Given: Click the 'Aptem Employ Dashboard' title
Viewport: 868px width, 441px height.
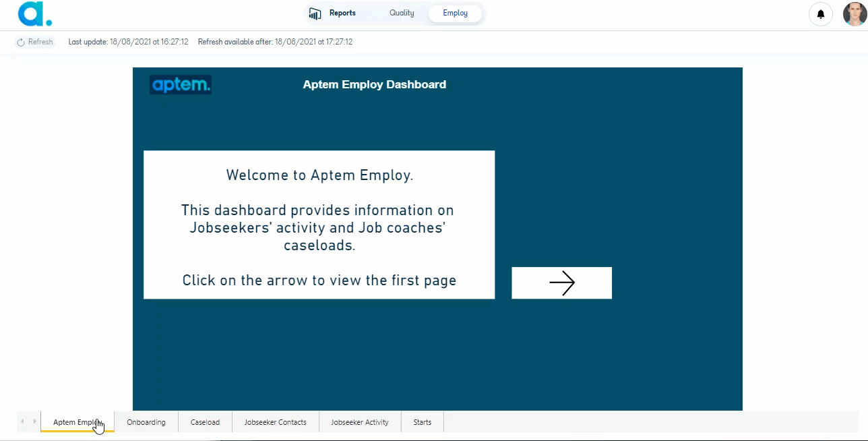Looking at the screenshot, I should [x=375, y=84].
